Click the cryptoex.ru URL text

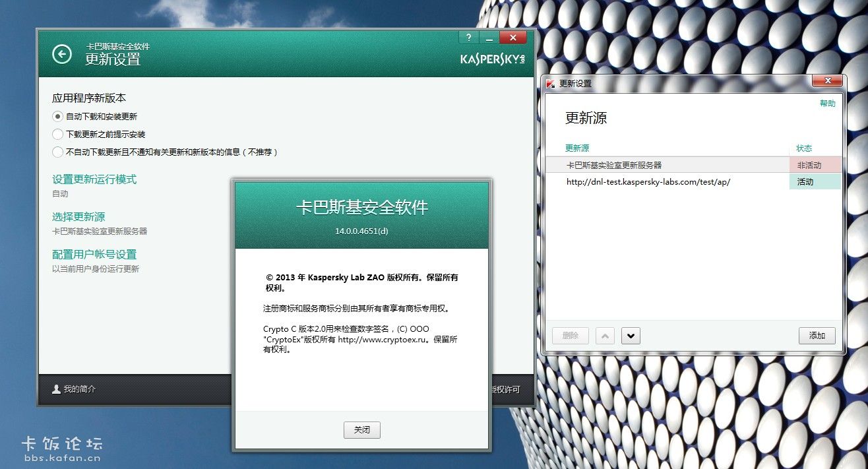[x=383, y=340]
